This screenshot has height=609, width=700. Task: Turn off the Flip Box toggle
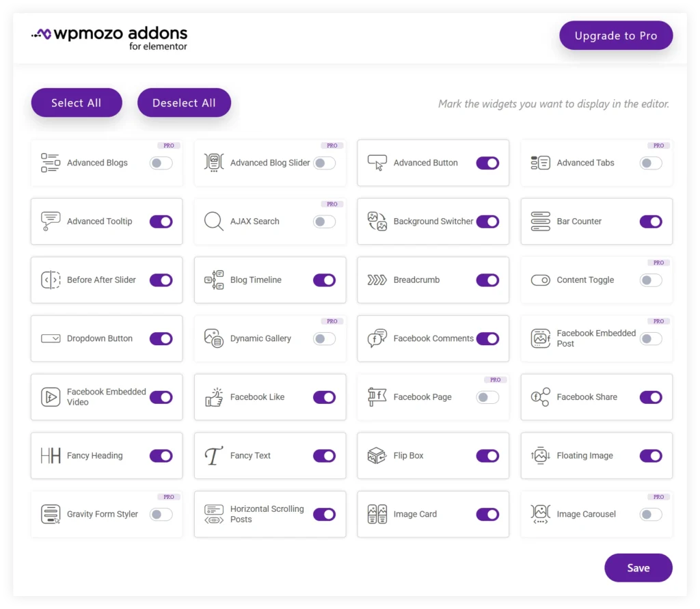pyautogui.click(x=487, y=456)
